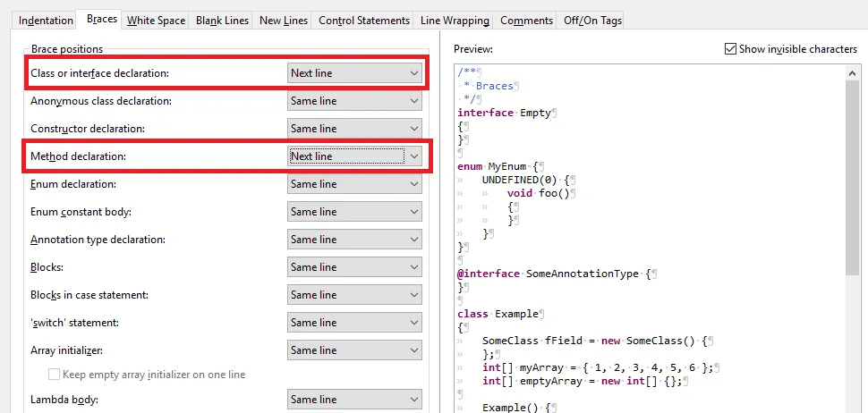Open the Blank Lines tab

point(222,21)
